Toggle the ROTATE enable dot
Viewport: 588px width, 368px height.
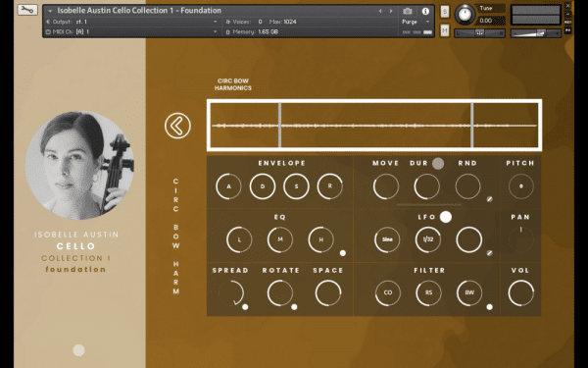[x=294, y=307]
